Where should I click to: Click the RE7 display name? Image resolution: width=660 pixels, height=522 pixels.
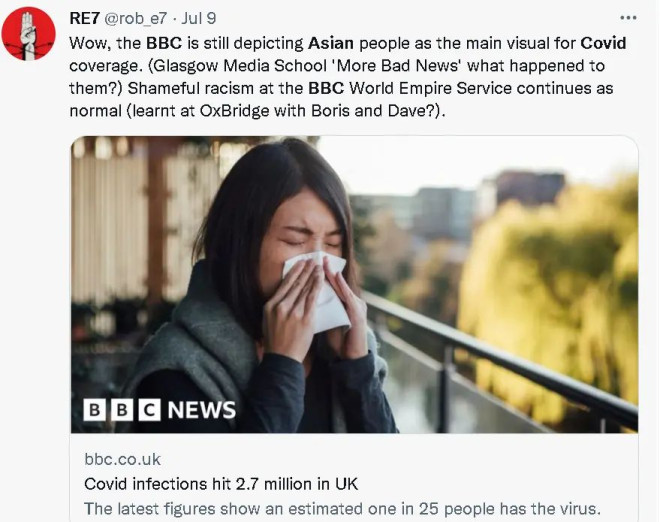(x=85, y=19)
